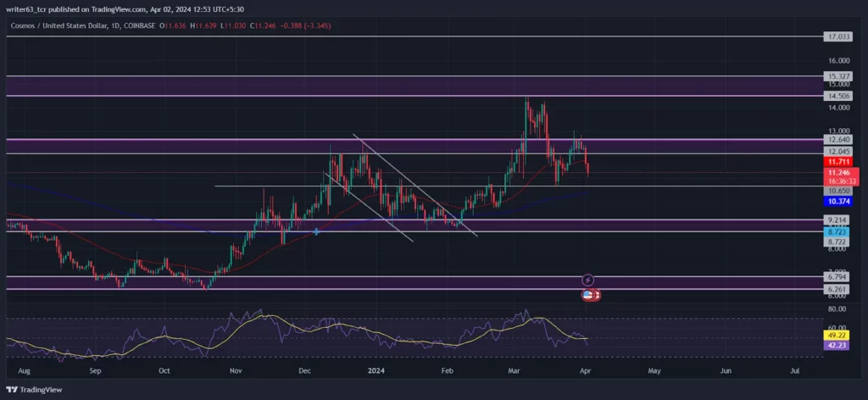Click the open value O11.636

[173, 25]
